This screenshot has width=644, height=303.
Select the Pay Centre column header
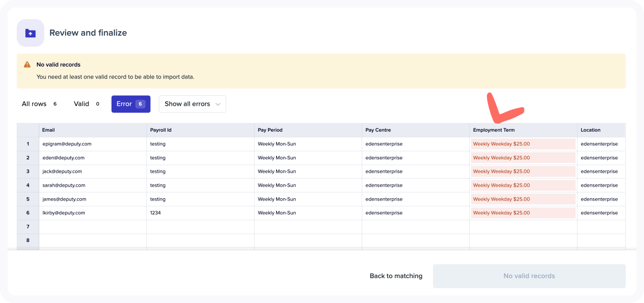click(x=415, y=130)
